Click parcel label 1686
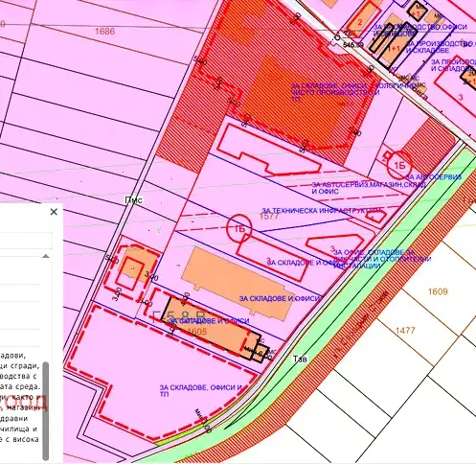 coord(105,32)
